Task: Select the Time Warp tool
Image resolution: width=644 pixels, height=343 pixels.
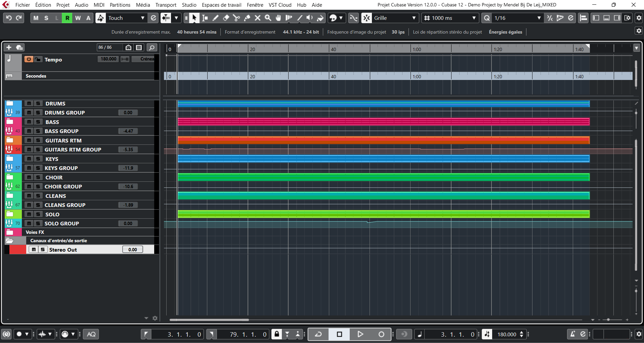Action: coord(289,18)
